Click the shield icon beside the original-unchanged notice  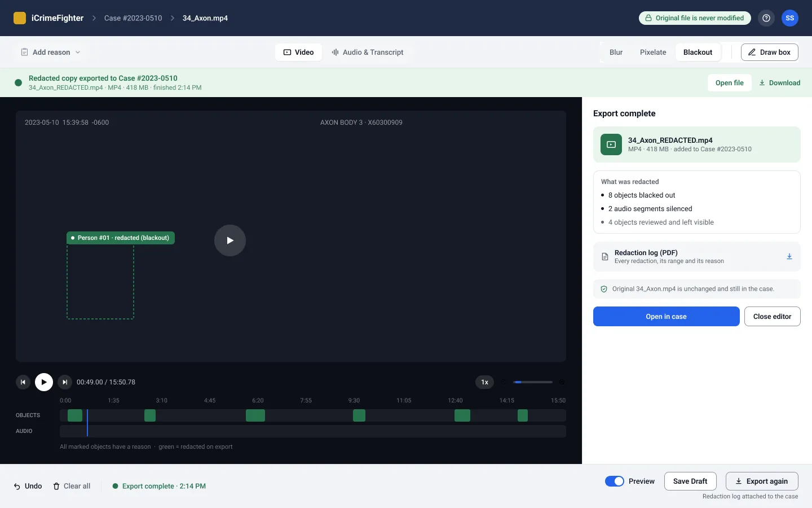click(x=604, y=289)
